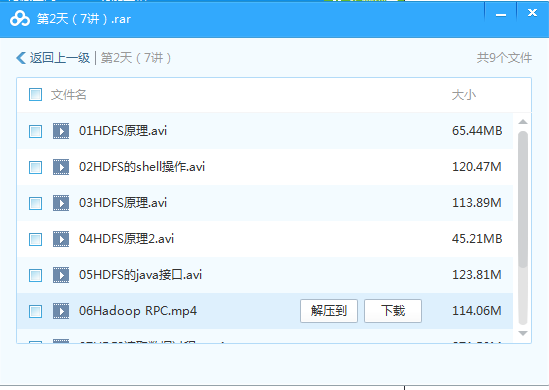Click video icon of 01HDFS原理.avi
Viewport: 549px width, 390px height.
pyautogui.click(x=61, y=131)
